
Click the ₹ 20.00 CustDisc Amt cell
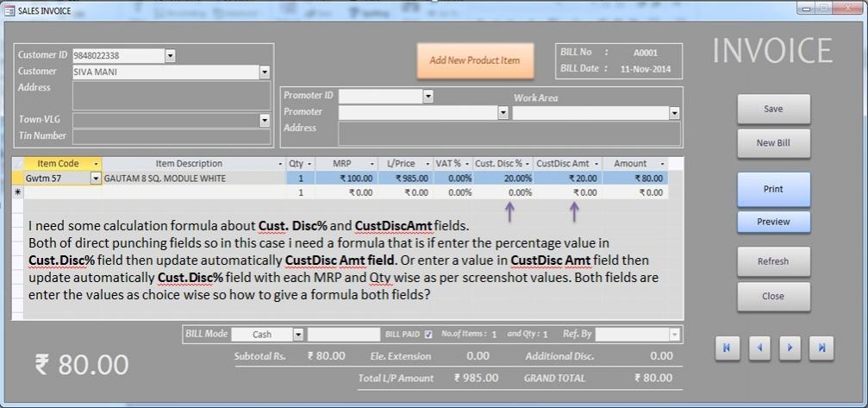(568, 179)
